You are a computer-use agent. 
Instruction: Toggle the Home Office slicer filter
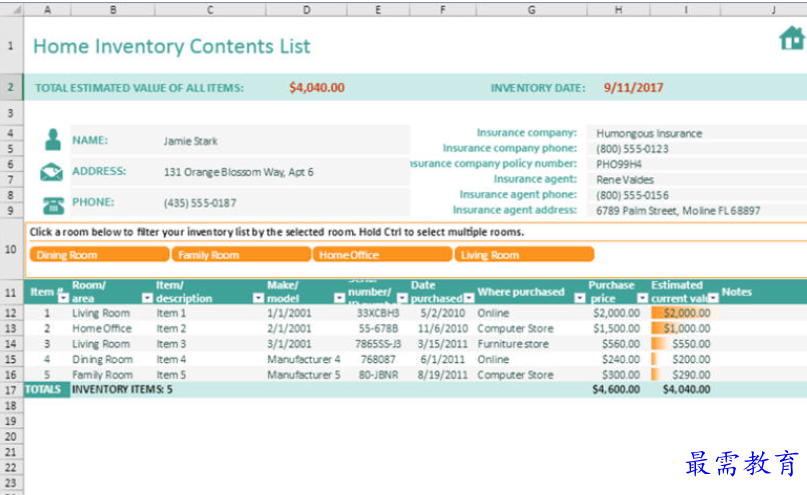382,255
